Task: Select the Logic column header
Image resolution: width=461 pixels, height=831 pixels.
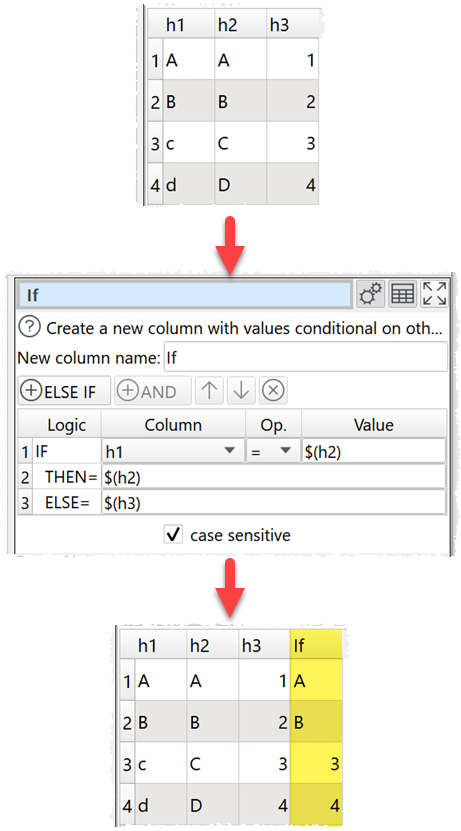Action: tap(66, 425)
